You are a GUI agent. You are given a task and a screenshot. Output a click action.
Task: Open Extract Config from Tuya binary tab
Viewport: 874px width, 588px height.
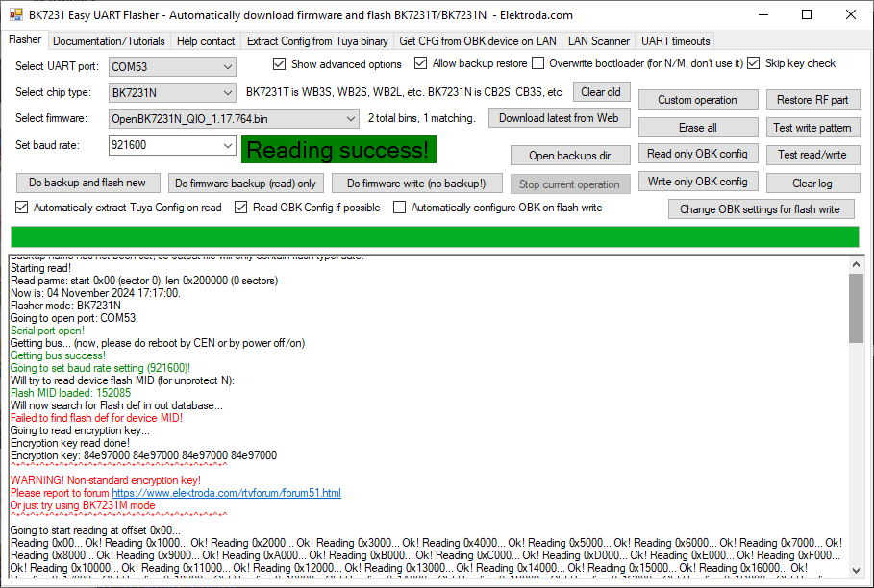[317, 41]
